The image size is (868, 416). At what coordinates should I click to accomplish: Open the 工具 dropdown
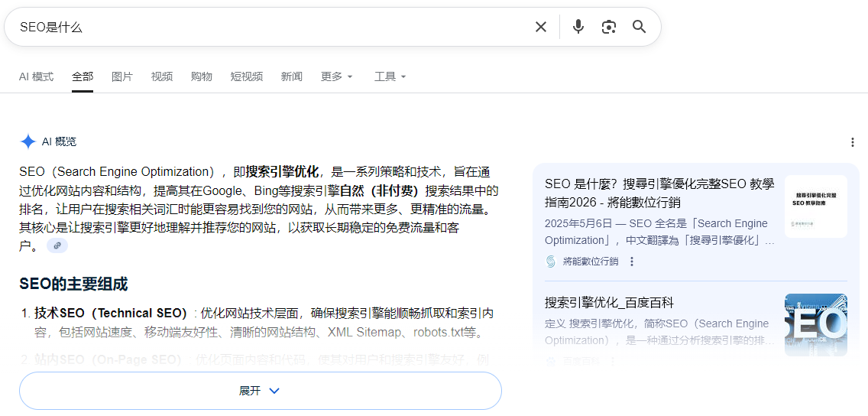click(x=390, y=76)
